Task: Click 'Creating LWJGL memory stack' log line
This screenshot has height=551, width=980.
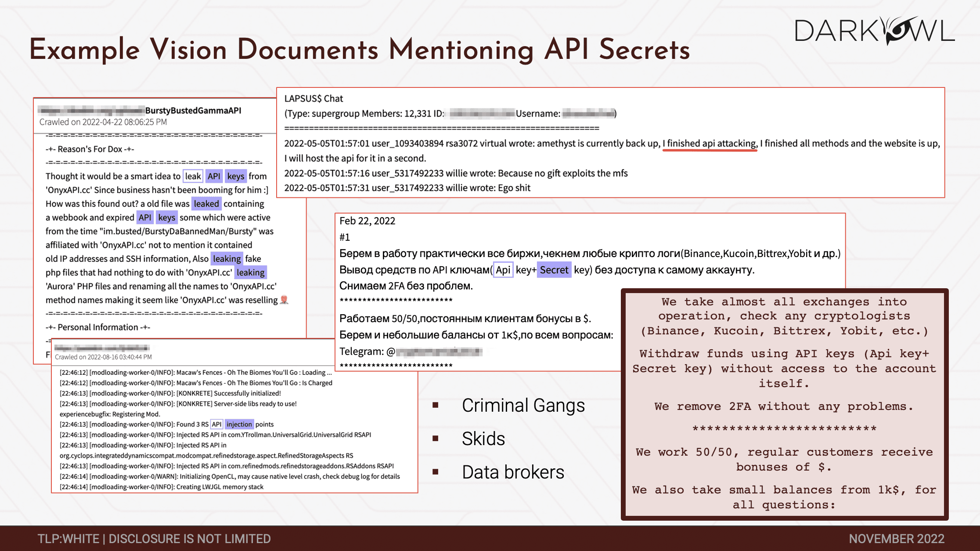Action: (x=162, y=487)
